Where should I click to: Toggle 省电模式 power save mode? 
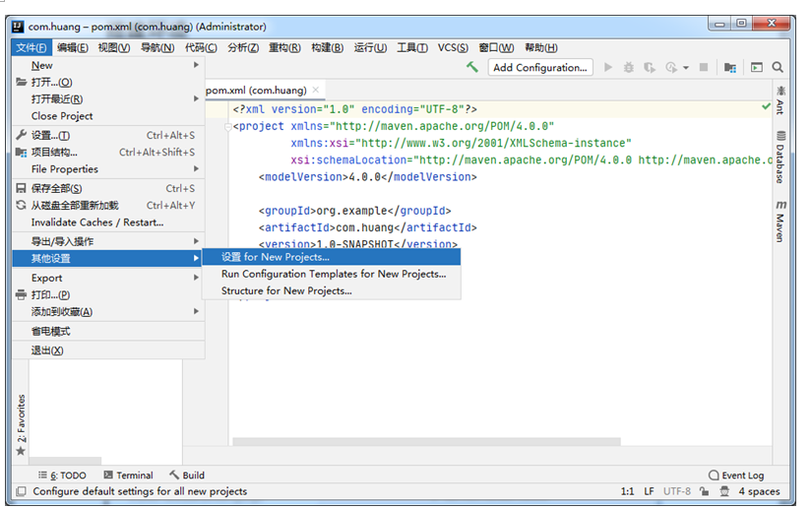[108, 331]
